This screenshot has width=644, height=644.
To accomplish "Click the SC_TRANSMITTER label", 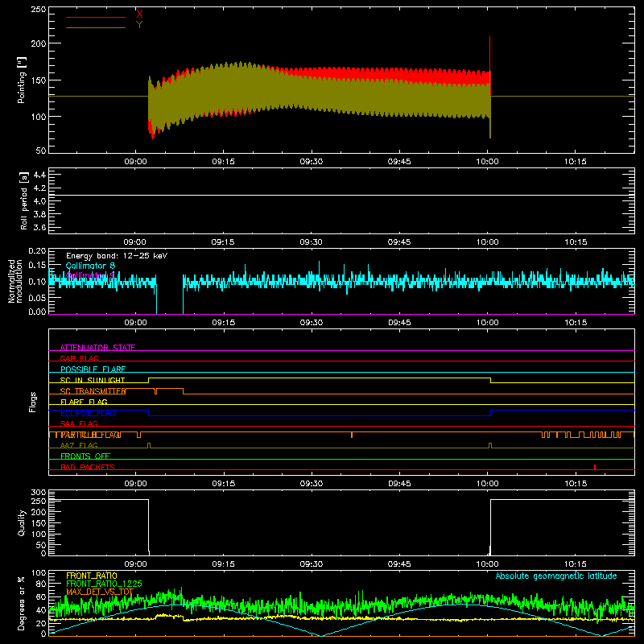I will [93, 391].
